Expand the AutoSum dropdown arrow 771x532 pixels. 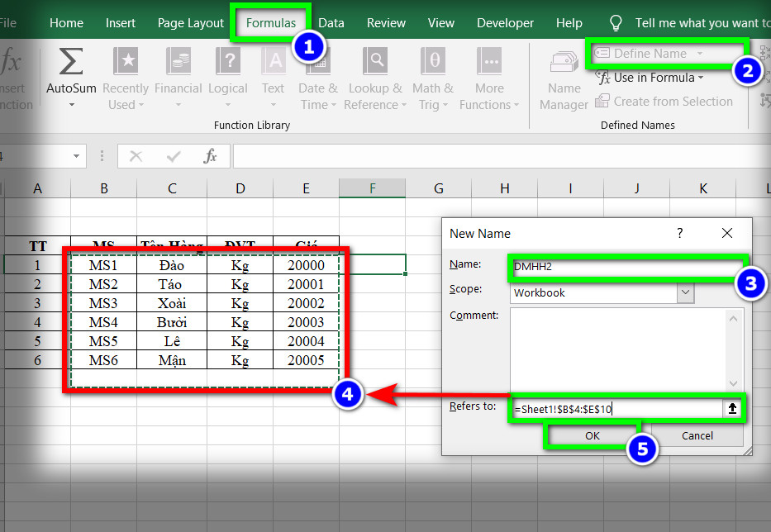[x=71, y=105]
